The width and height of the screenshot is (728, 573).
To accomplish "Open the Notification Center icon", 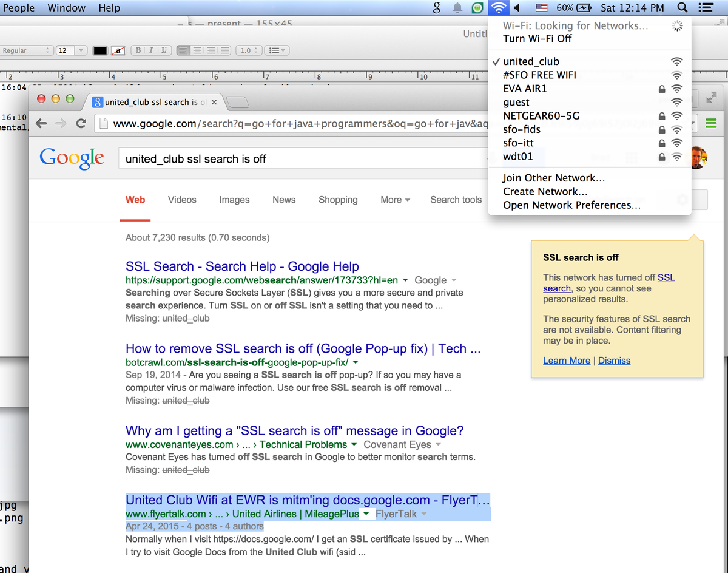I will coord(705,8).
